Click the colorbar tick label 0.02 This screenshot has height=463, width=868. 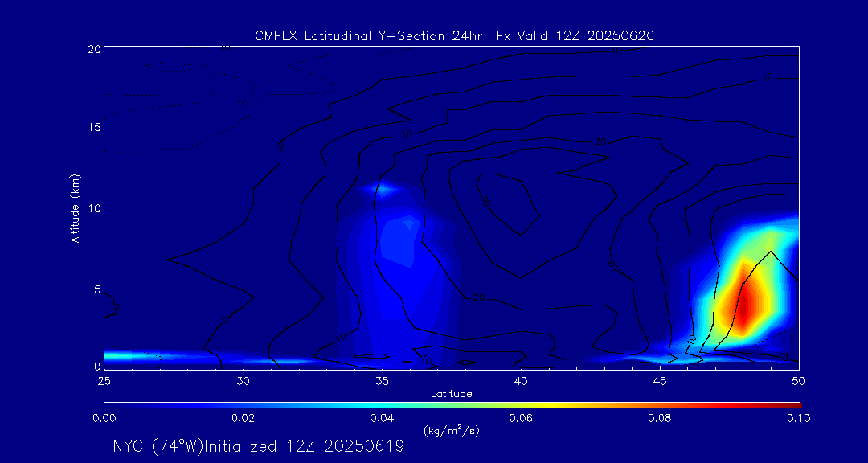pyautogui.click(x=243, y=418)
